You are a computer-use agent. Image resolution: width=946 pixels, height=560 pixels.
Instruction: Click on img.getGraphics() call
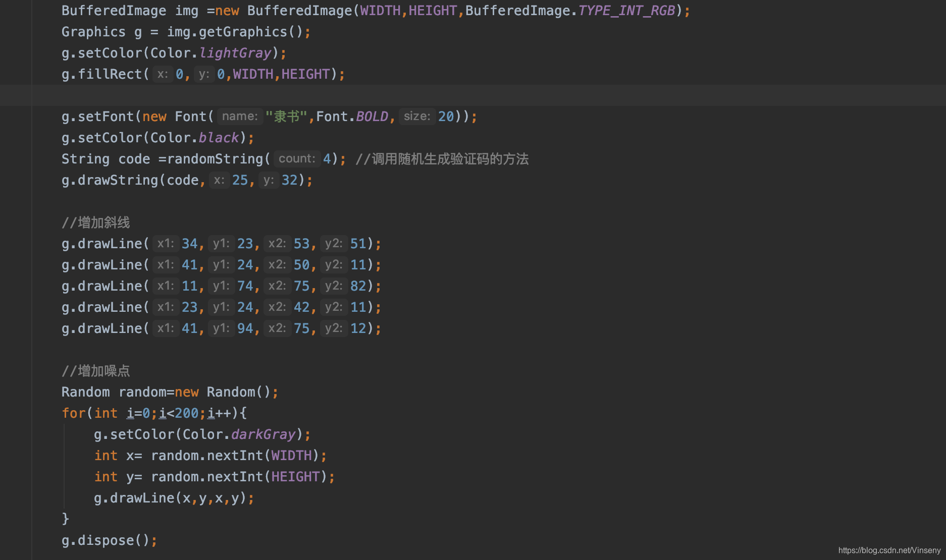pyautogui.click(x=235, y=32)
